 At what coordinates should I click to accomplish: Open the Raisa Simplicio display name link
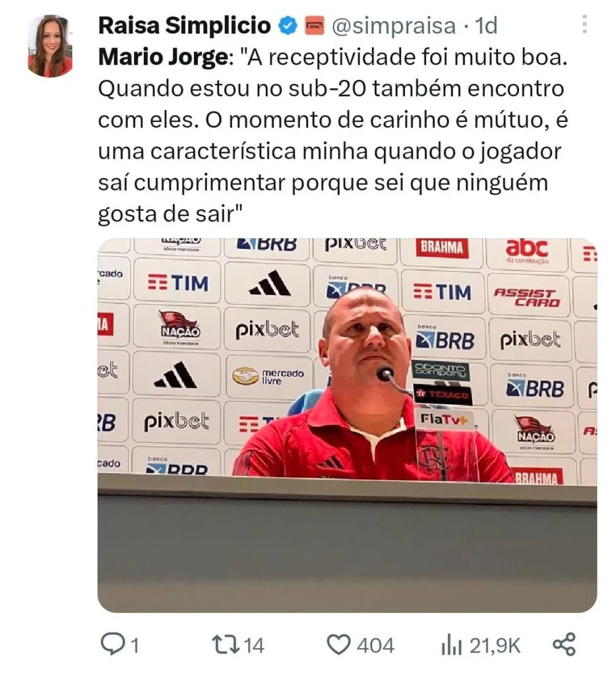(x=185, y=26)
